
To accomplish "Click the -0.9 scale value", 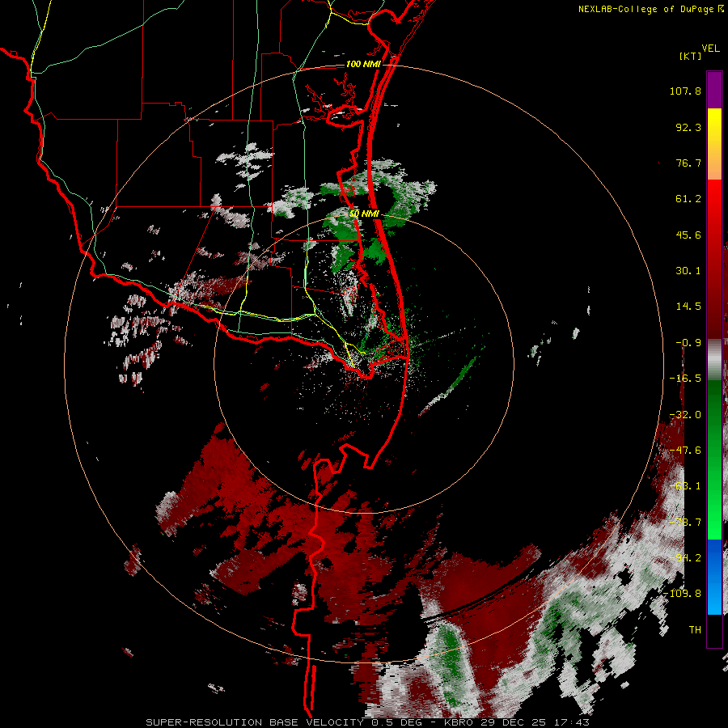I will [x=688, y=343].
